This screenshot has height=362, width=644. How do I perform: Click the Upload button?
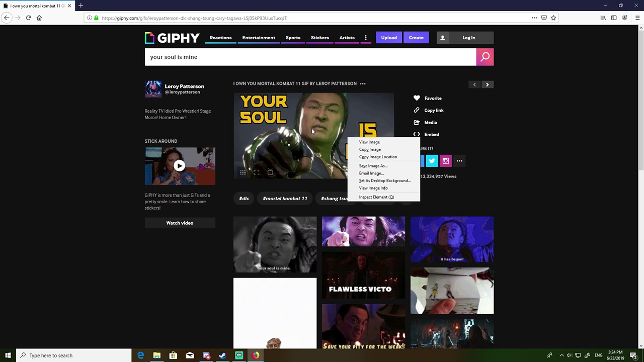389,38
